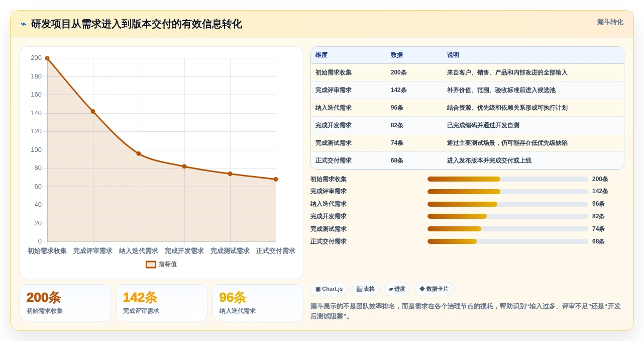Click the 表格 tag chip
The width and height of the screenshot is (644, 341).
[x=366, y=289]
